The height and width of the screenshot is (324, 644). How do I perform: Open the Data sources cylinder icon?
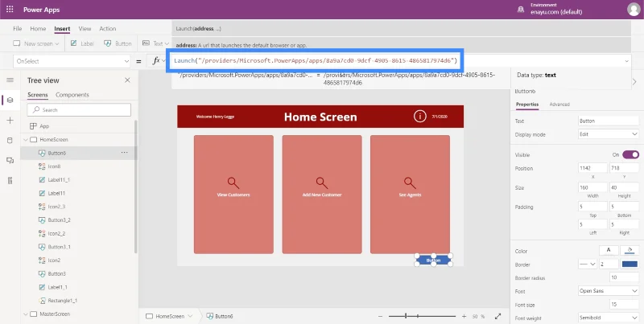(10, 140)
